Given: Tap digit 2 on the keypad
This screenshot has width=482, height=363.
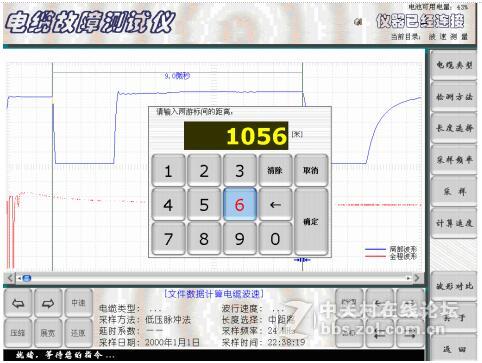Looking at the screenshot, I should click(204, 170).
